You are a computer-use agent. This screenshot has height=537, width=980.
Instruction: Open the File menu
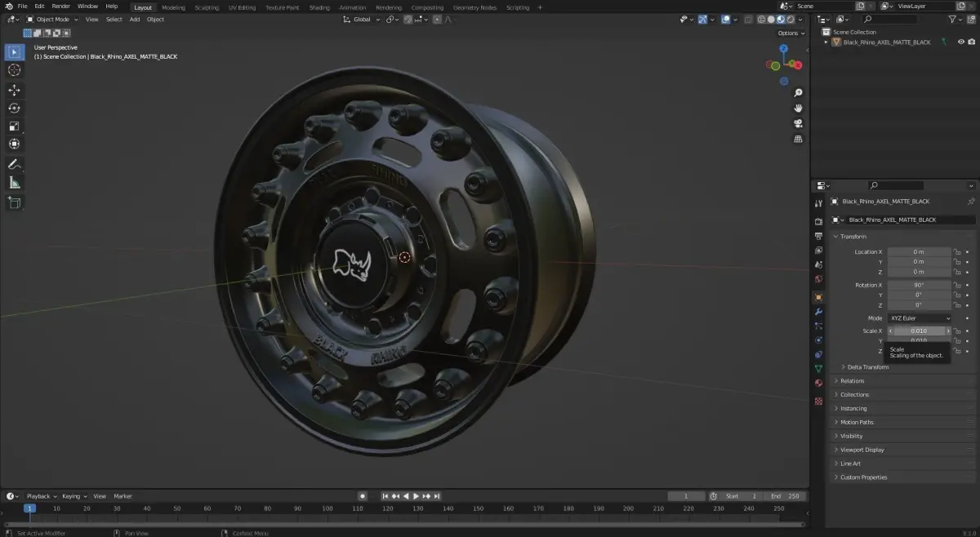22,7
